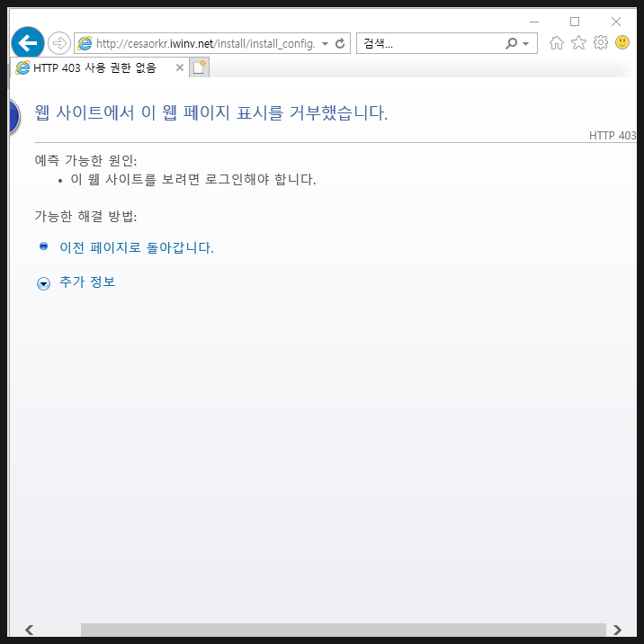Click the text 이 웹 사이트를 보려면 로그인해야 합니다
This screenshot has height=644, width=644.
(x=193, y=180)
